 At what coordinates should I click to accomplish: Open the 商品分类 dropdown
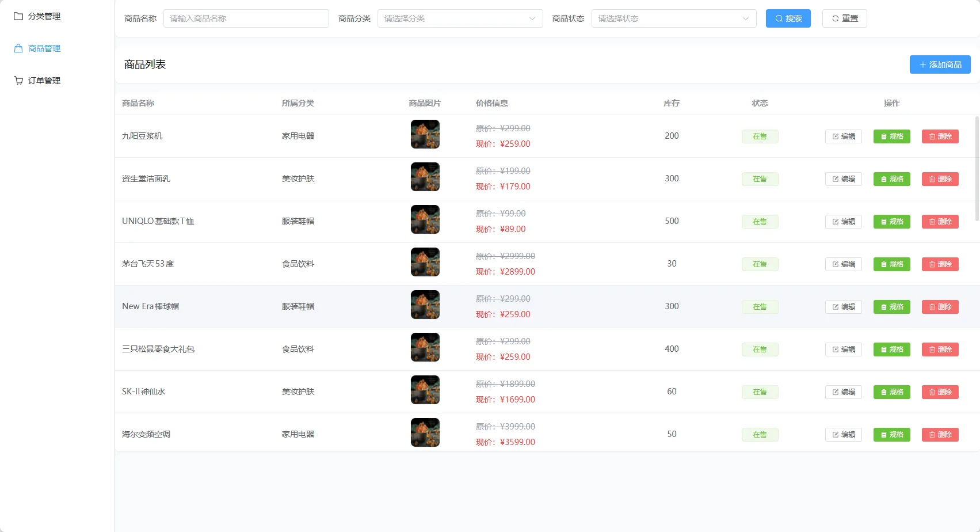pos(459,18)
